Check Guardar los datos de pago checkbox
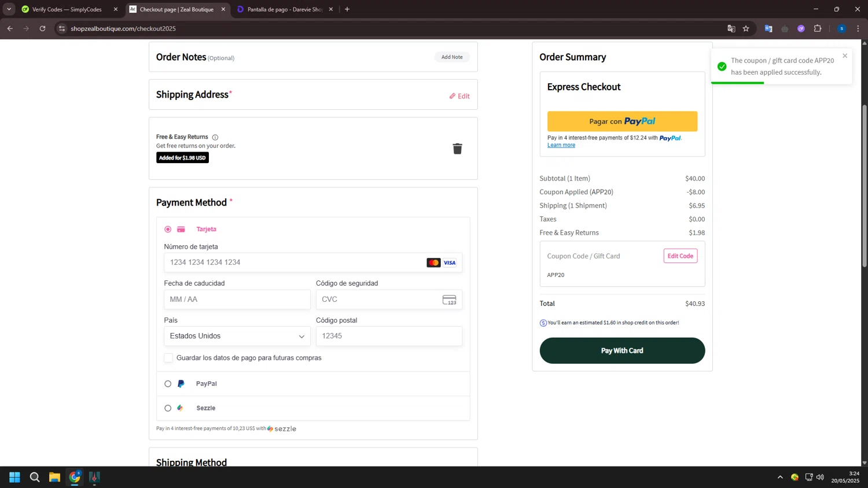 (x=168, y=358)
